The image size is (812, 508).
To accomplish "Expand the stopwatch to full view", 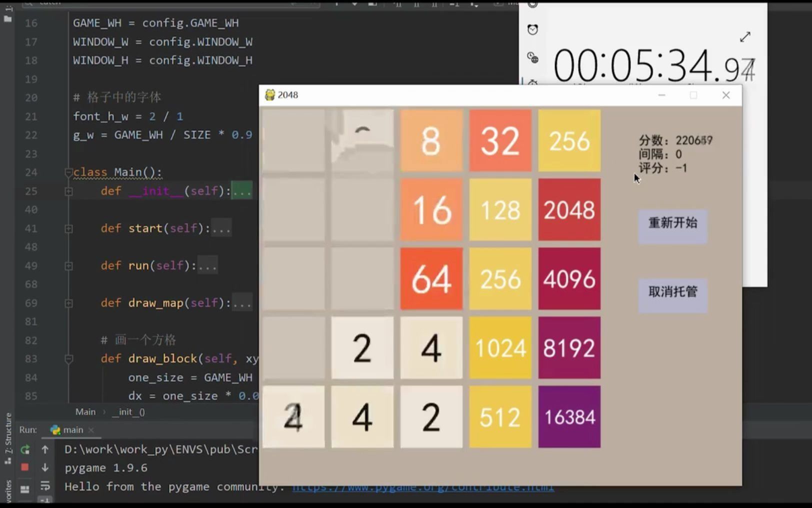I will pos(745,37).
